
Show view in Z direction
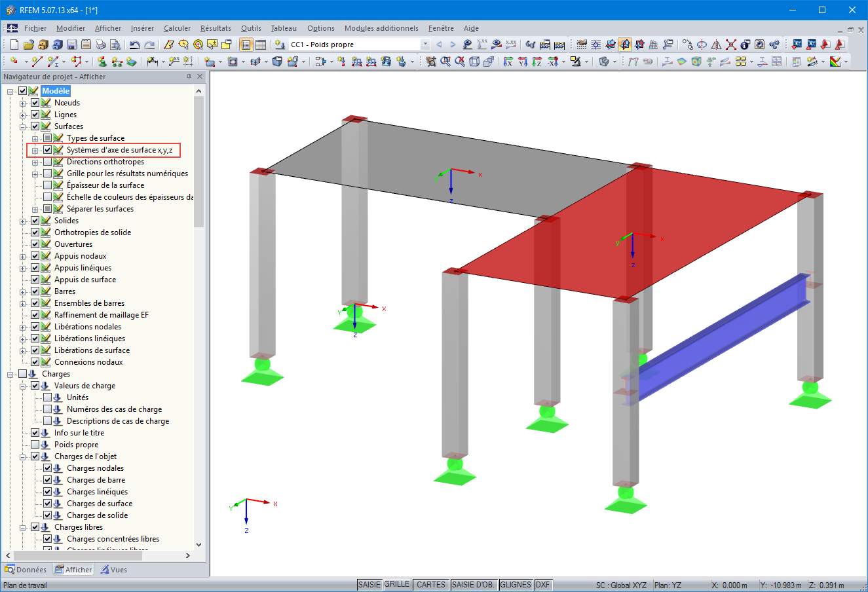pos(537,62)
